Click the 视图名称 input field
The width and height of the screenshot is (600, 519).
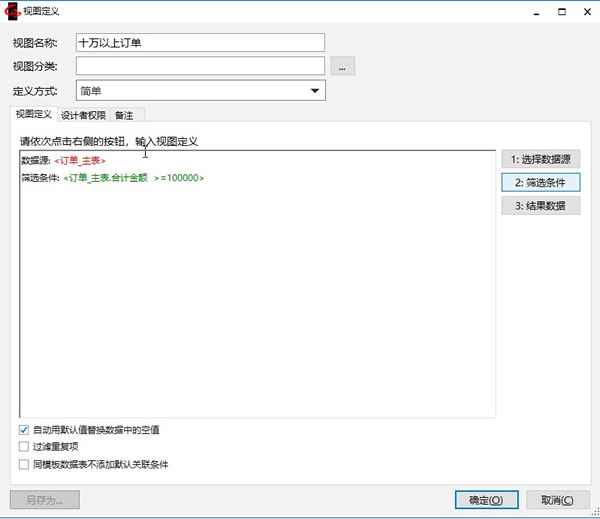click(x=200, y=43)
